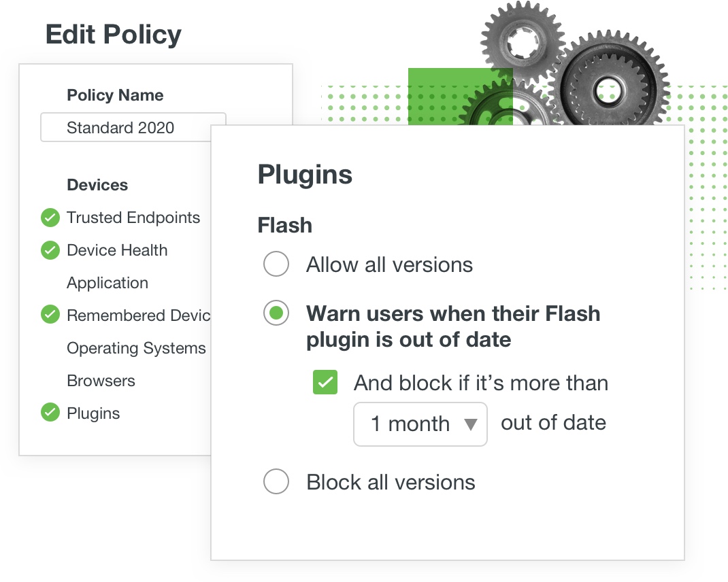
Task: Navigate to the Browsers policy section
Action: (101, 381)
